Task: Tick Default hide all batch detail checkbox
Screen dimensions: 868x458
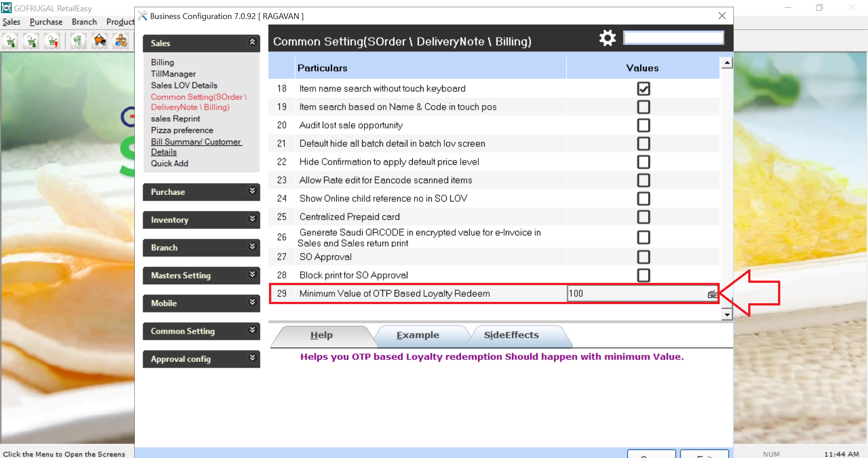Action: (x=643, y=143)
